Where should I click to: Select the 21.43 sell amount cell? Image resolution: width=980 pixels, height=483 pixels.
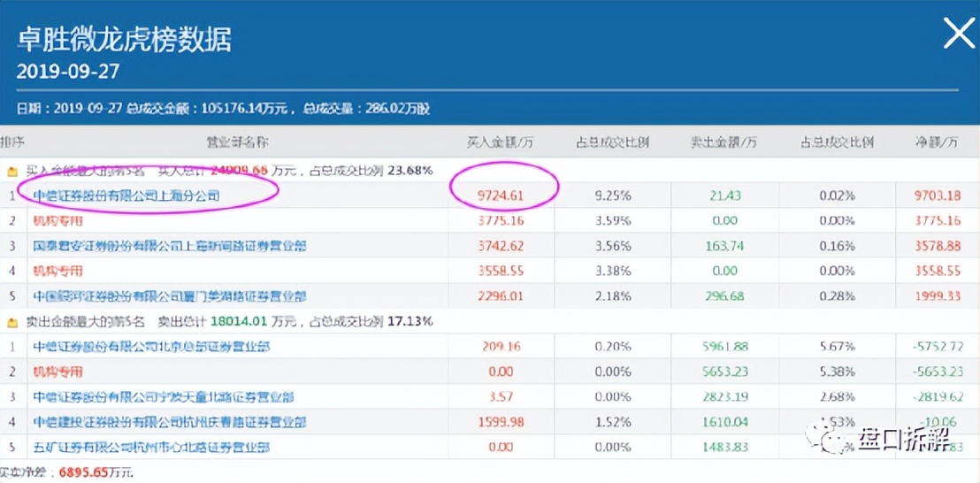tap(725, 195)
